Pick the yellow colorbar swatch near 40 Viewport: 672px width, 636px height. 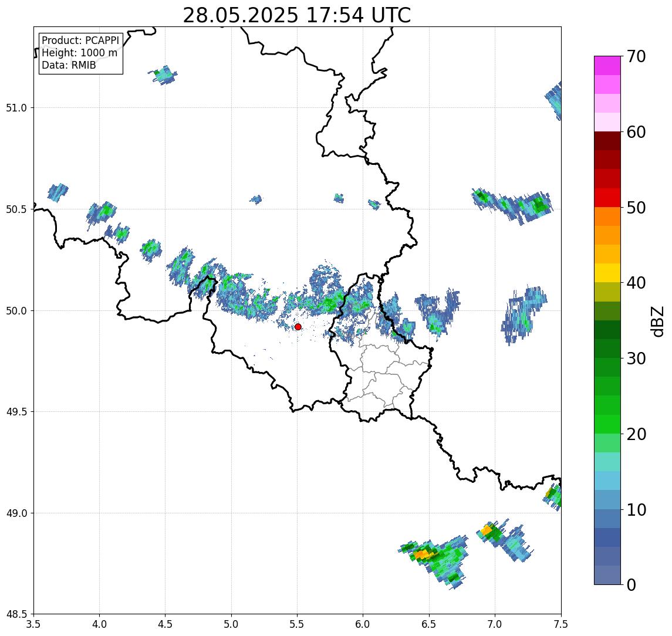coord(607,273)
